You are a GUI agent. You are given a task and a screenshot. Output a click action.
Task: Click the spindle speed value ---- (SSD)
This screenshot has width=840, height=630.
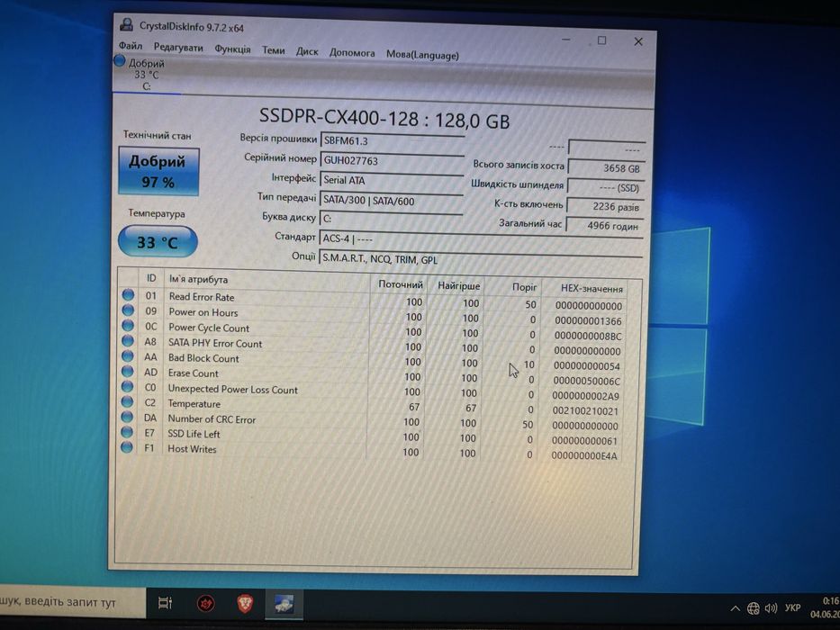(605, 187)
